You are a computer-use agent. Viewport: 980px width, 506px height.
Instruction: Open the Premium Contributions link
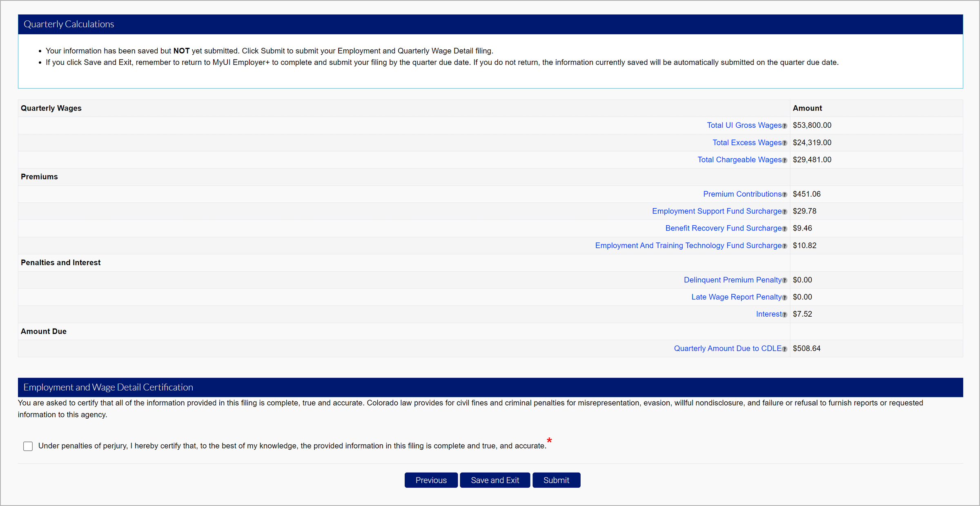742,194
